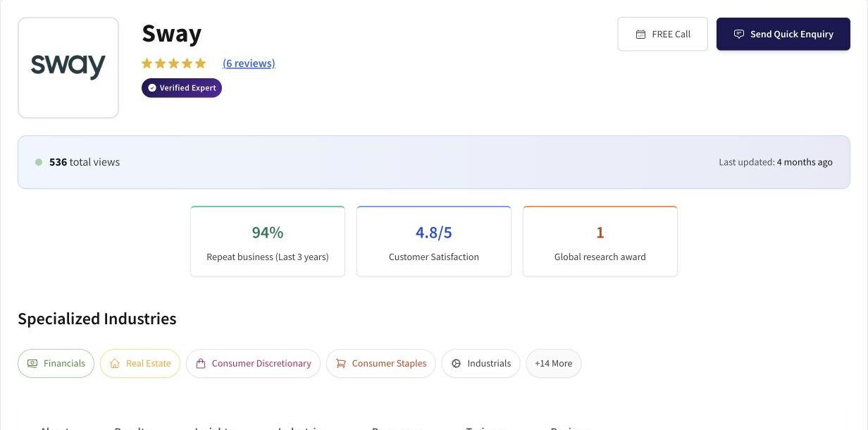Select the Financials industry chip
Screen dimensions: 868x430
pyautogui.click(x=56, y=364)
